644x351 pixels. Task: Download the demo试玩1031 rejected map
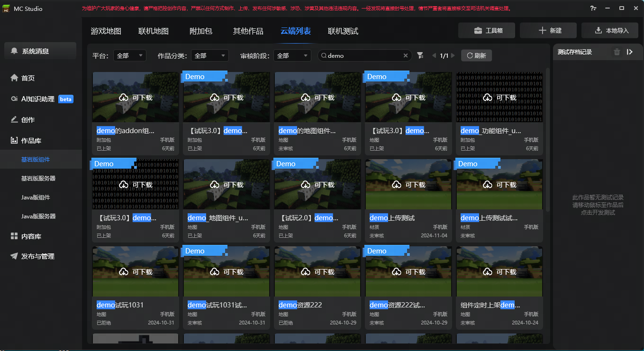tap(136, 272)
